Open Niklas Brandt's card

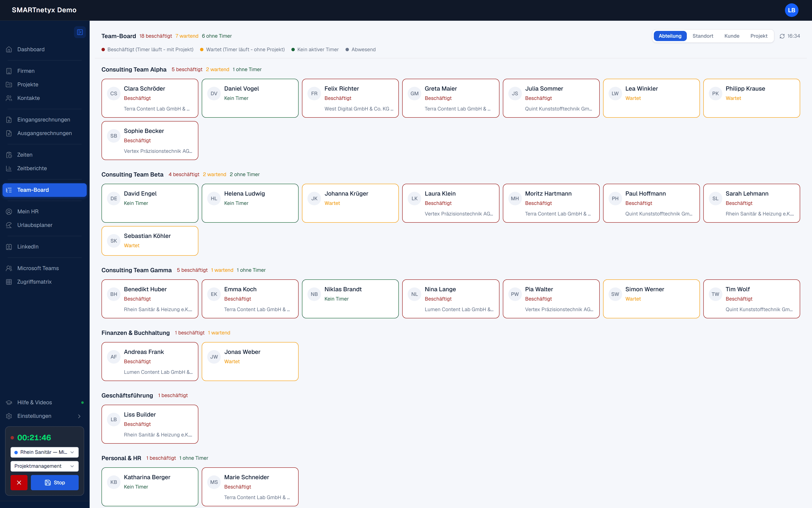pyautogui.click(x=350, y=299)
